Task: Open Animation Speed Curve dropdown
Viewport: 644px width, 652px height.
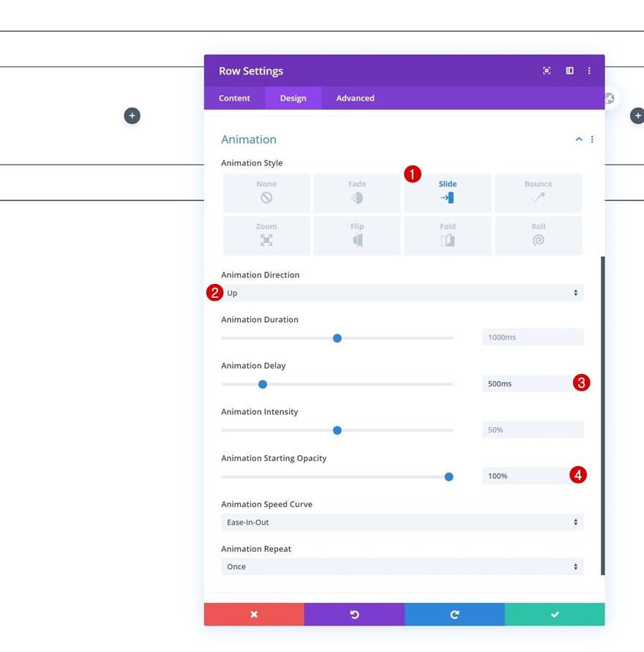Action: pyautogui.click(x=402, y=522)
